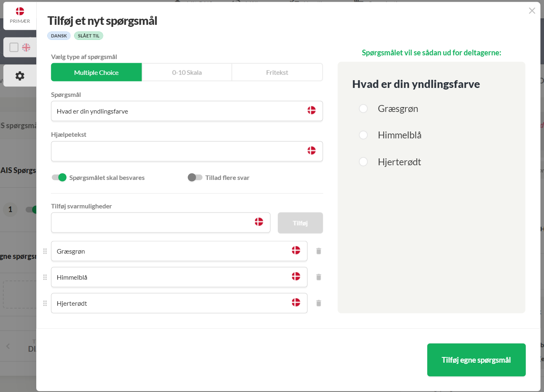
Task: Check the English language checkbox
Action: (14, 47)
